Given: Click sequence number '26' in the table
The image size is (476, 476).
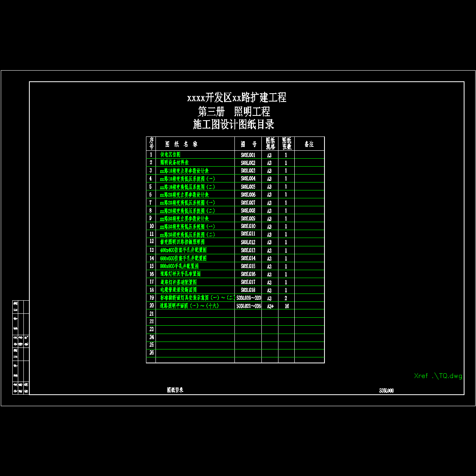Looking at the screenshot, I should point(152,353).
